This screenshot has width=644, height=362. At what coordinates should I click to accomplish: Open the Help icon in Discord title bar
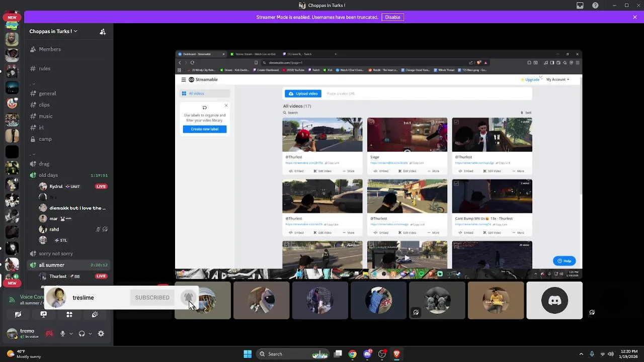coord(595,6)
